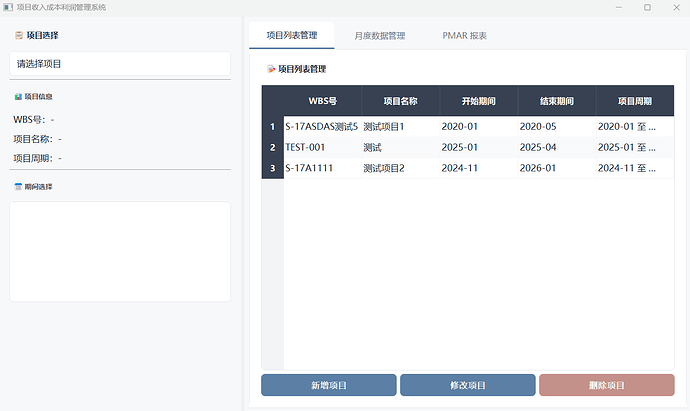Select row header number 3
Image resolution: width=690 pixels, height=411 pixels.
(x=273, y=168)
